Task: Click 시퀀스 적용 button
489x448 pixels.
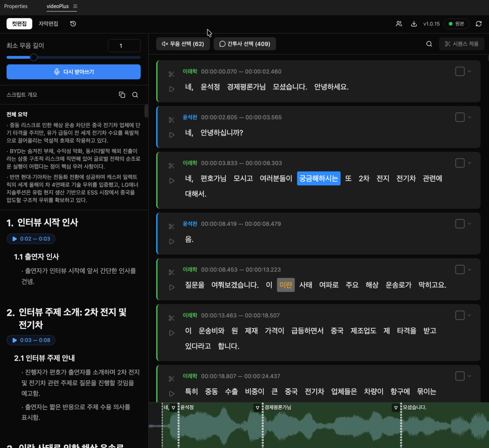Action: tap(461, 44)
